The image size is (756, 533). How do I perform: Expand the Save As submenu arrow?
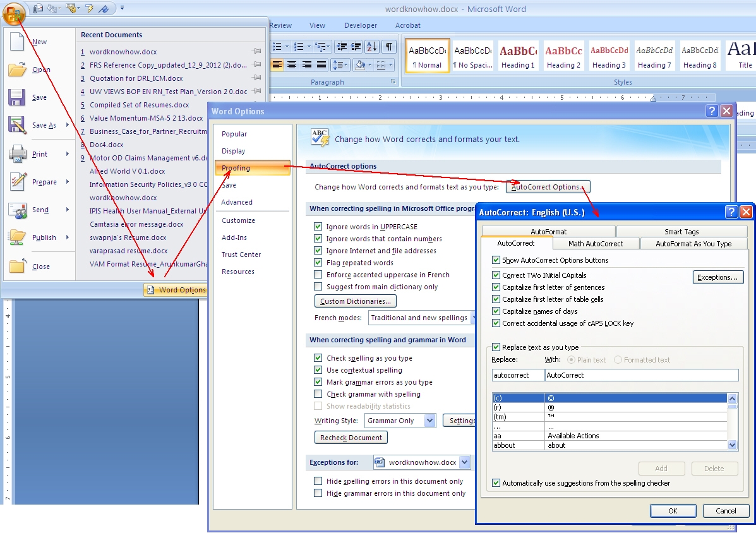point(68,125)
